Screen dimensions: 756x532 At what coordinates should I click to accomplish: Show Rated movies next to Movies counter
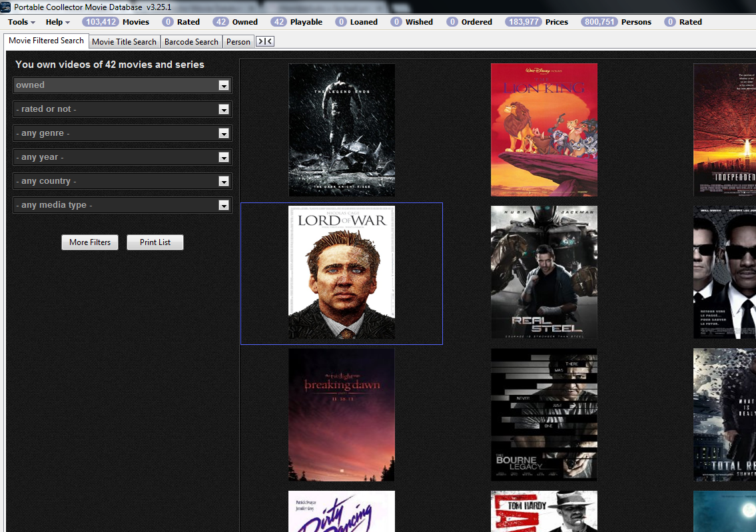[x=181, y=22]
